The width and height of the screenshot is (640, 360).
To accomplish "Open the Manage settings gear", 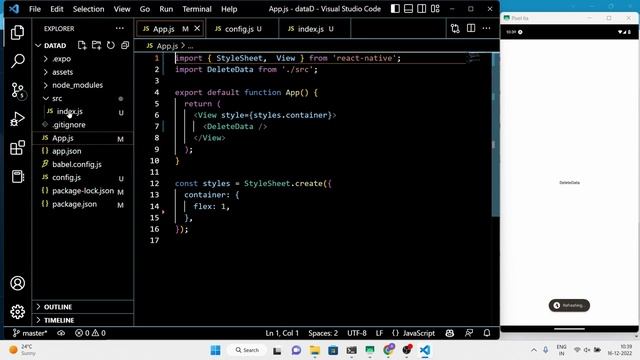I will point(17,312).
